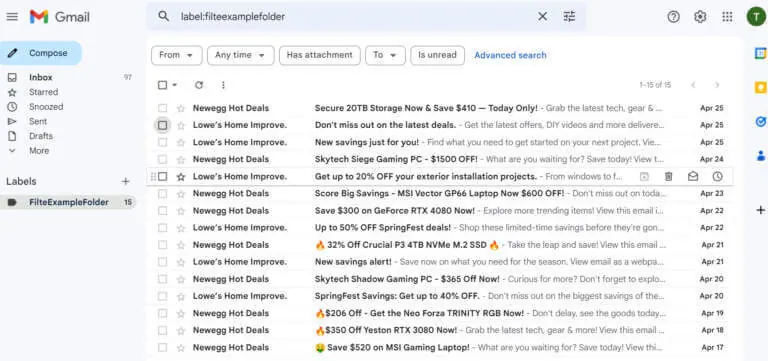768x361 pixels.
Task: Click the Compose button
Action: click(41, 53)
